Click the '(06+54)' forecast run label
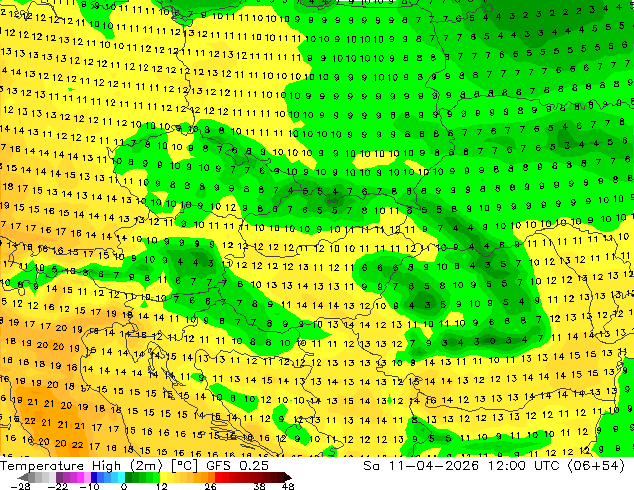 click(596, 466)
